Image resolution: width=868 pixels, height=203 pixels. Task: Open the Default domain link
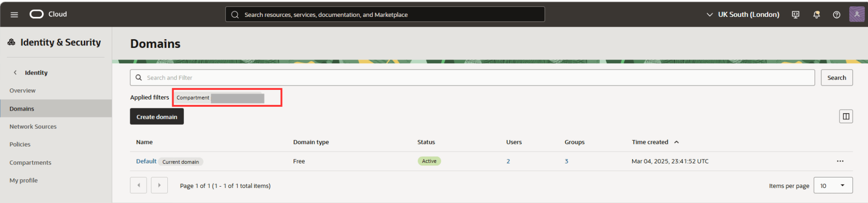pos(146,161)
